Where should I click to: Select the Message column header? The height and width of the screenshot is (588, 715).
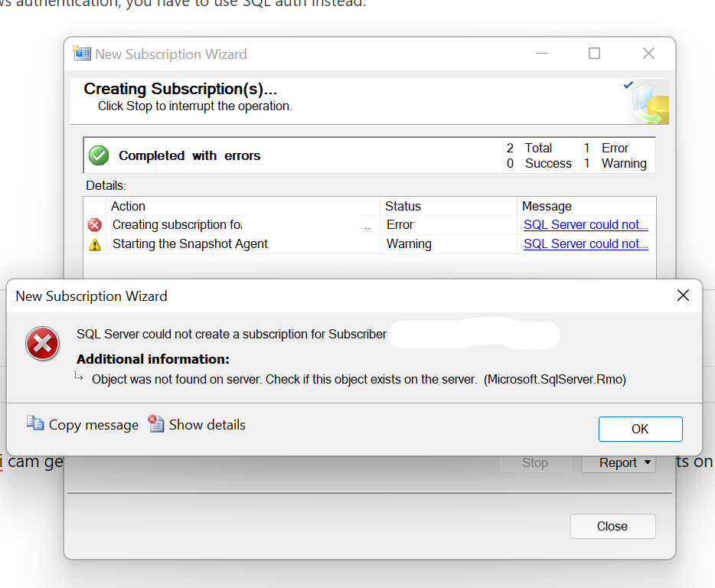(541, 206)
